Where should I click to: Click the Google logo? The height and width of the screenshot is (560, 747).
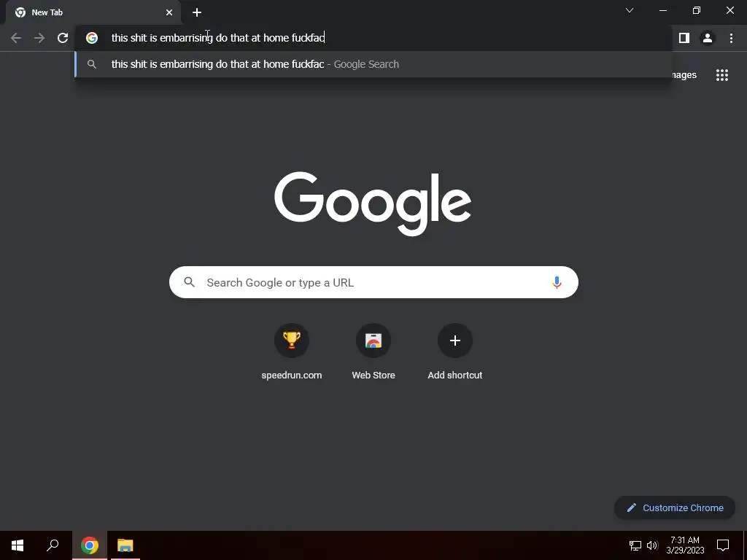coord(373,203)
